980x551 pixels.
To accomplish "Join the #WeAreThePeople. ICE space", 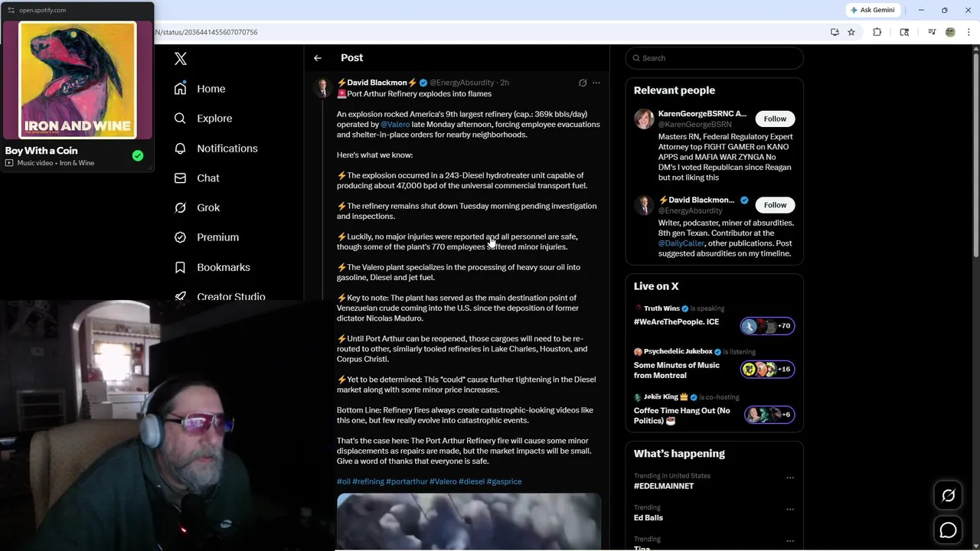I will pyautogui.click(x=676, y=322).
